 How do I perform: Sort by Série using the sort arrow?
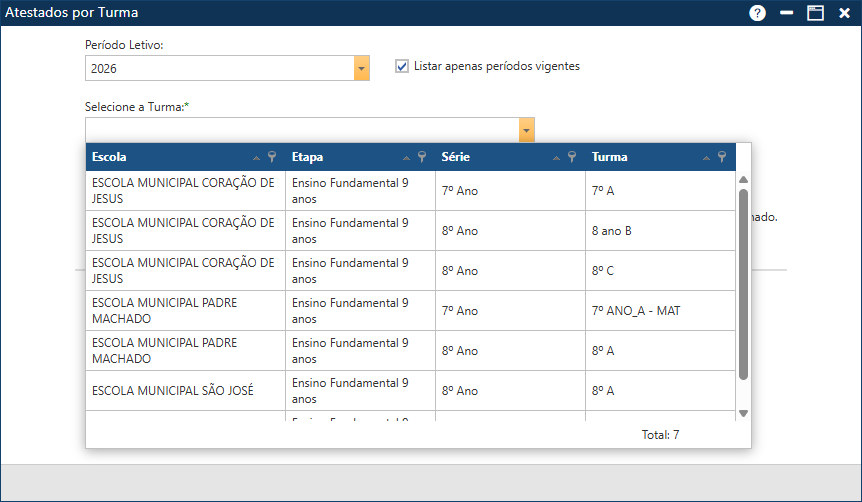coord(557,158)
